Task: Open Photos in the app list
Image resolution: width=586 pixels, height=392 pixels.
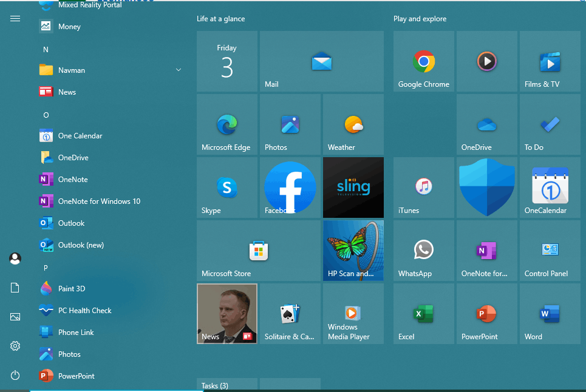Action: coord(111,354)
